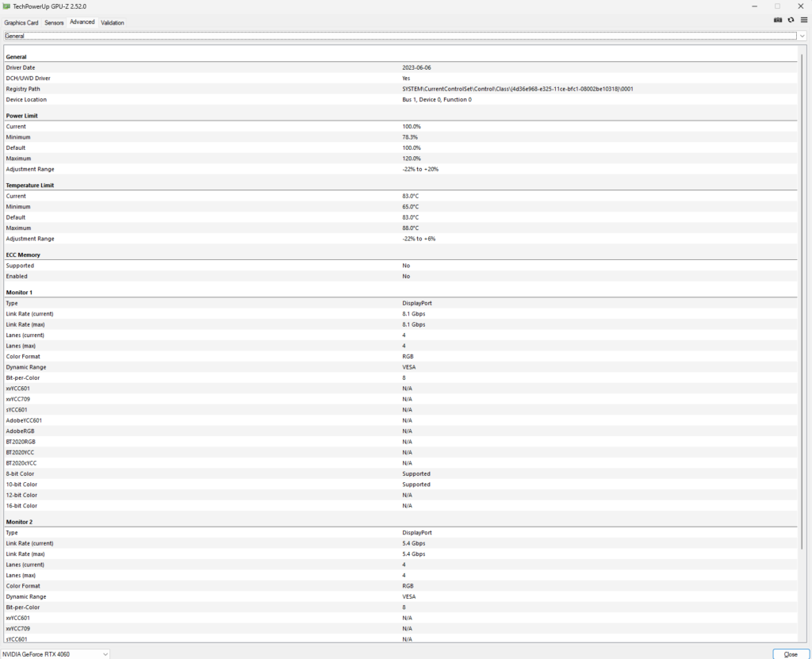Screen dimensions: 812x659
Task: Click Monitor 1 Dynamic Range VESA value
Action: click(x=408, y=367)
